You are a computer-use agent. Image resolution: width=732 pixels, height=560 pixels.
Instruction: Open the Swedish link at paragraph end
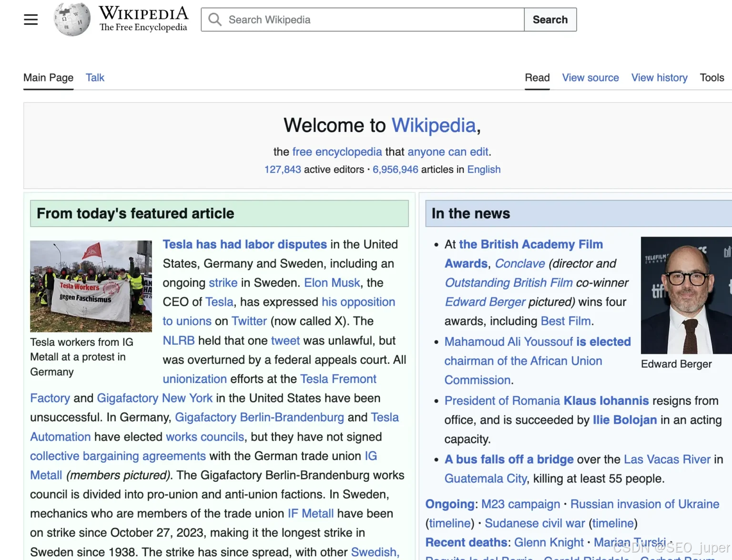tap(375, 552)
